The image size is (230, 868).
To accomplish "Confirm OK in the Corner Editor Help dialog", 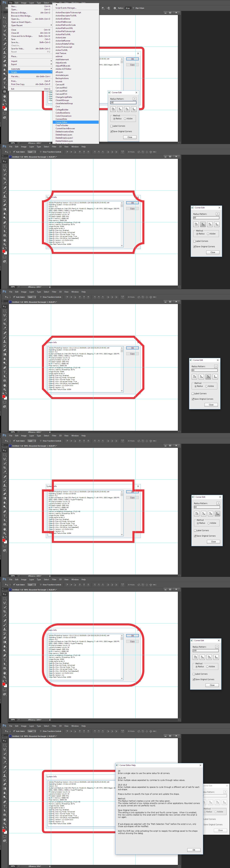I will tap(194, 850).
